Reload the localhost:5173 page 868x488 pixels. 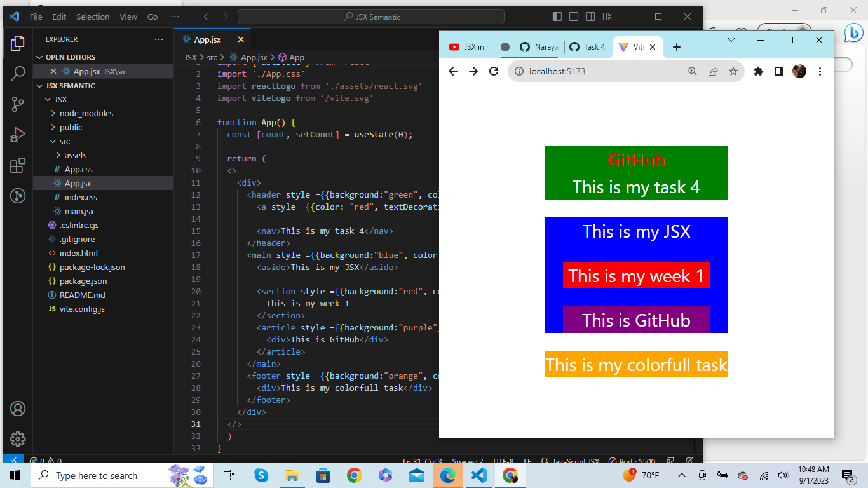click(494, 71)
